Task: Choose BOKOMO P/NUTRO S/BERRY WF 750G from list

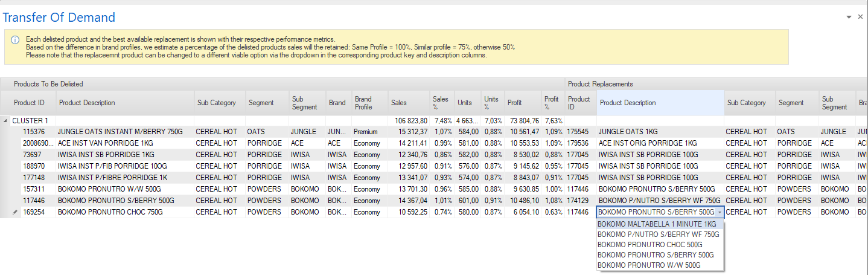Action: (660, 235)
